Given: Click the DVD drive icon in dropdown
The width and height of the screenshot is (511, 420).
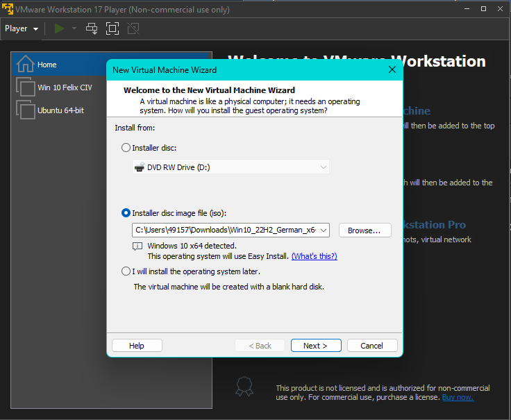Looking at the screenshot, I should pos(140,167).
